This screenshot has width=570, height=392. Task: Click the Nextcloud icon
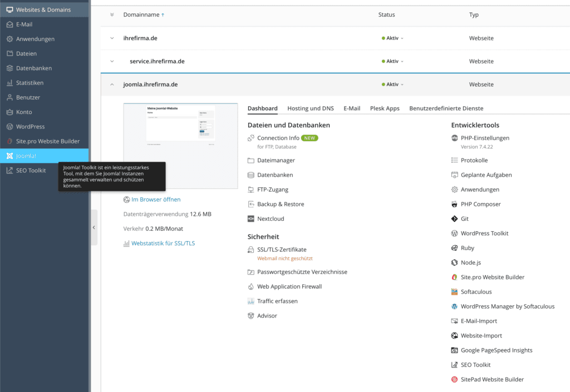pos(251,219)
